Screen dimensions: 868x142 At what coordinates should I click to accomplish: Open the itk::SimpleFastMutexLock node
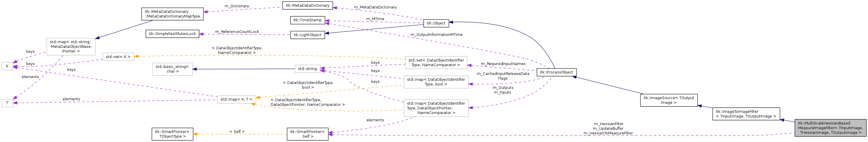(x=172, y=34)
